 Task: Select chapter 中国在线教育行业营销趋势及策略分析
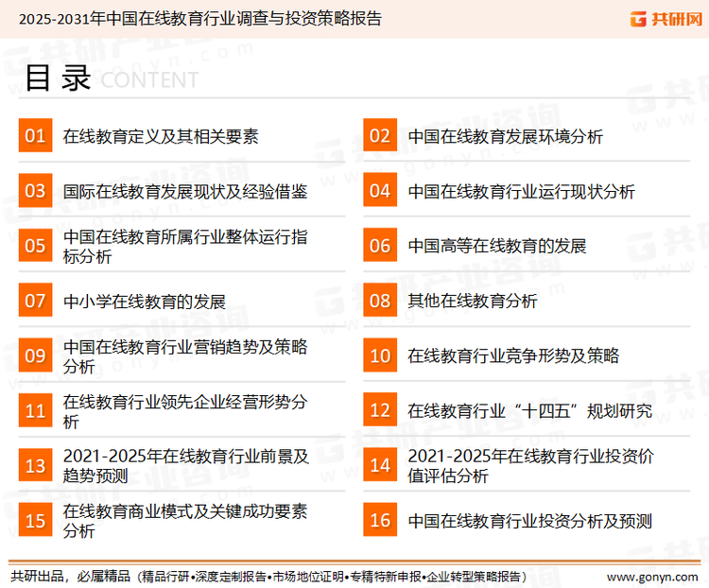[185, 356]
